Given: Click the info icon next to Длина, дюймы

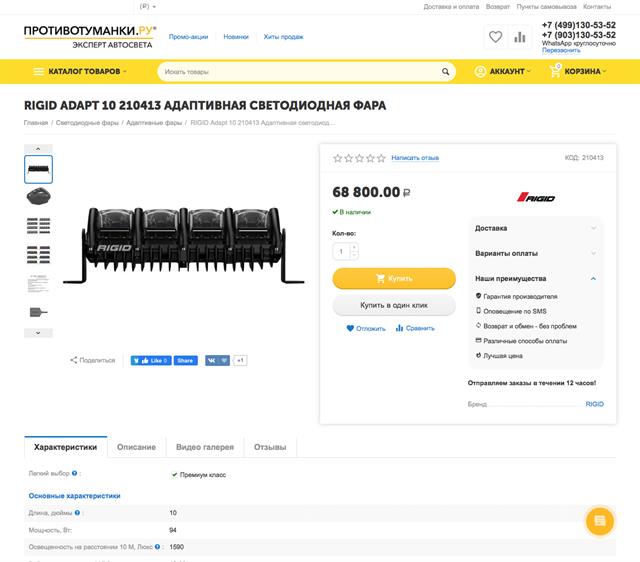Looking at the screenshot, I should [77, 513].
